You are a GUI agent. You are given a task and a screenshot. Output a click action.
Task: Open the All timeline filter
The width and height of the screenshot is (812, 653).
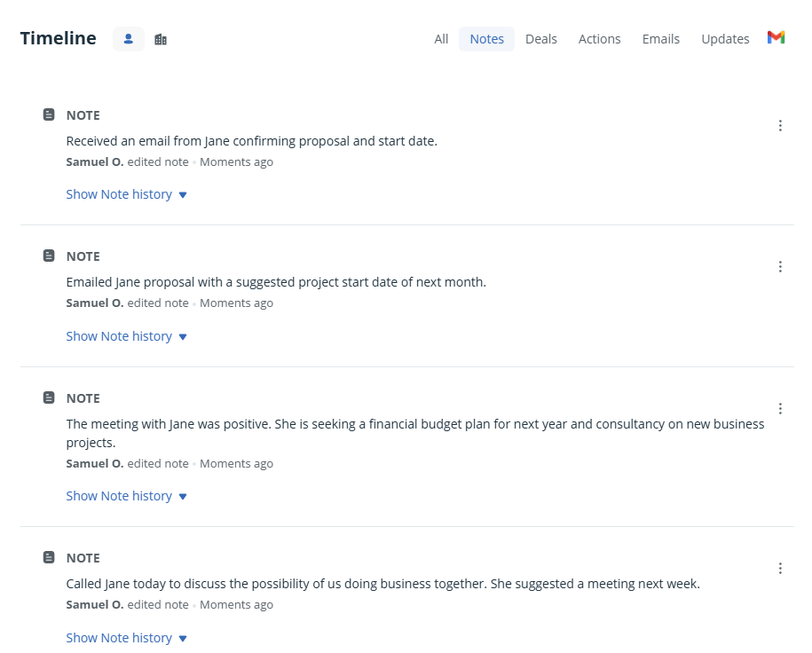[x=441, y=38]
